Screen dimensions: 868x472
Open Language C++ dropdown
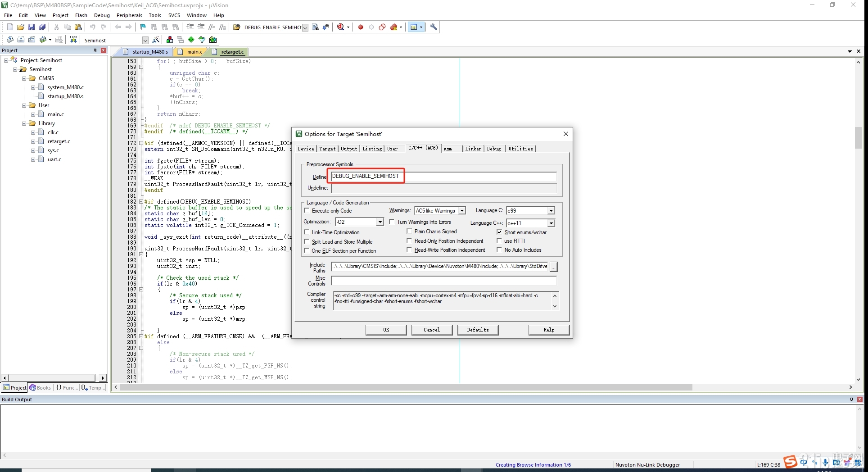coord(551,223)
